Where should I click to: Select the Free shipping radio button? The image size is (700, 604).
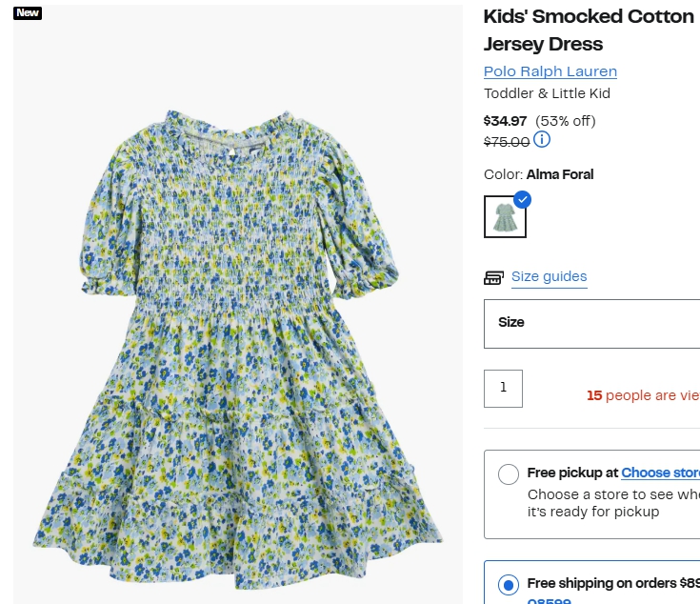pyautogui.click(x=510, y=584)
